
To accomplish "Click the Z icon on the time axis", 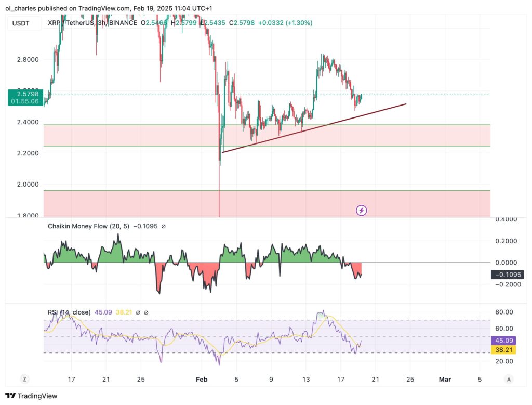I will 24,380.
